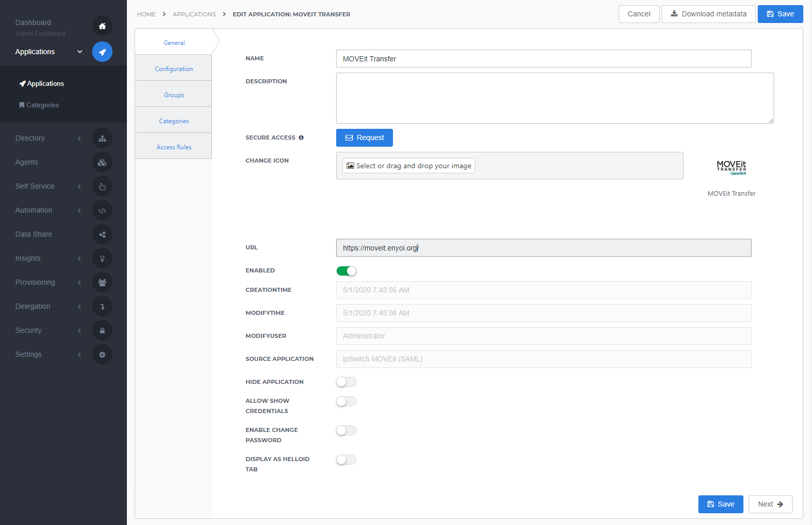Expand the Provisioning menu chevron

(79, 283)
